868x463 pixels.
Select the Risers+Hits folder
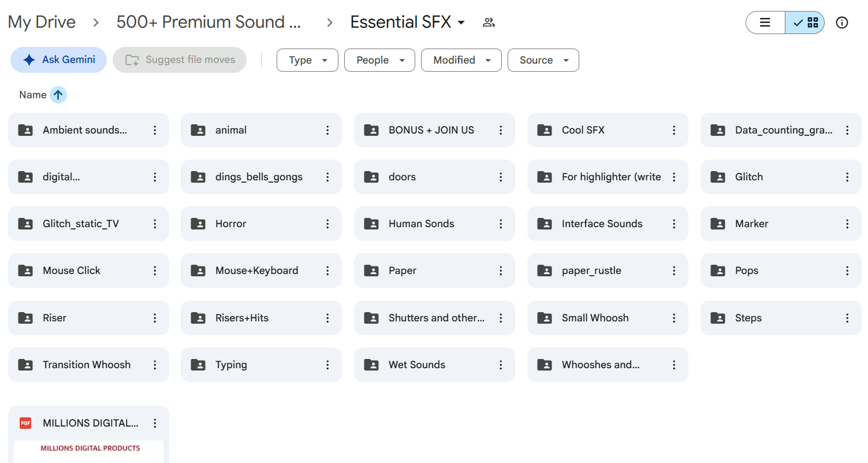(x=261, y=318)
